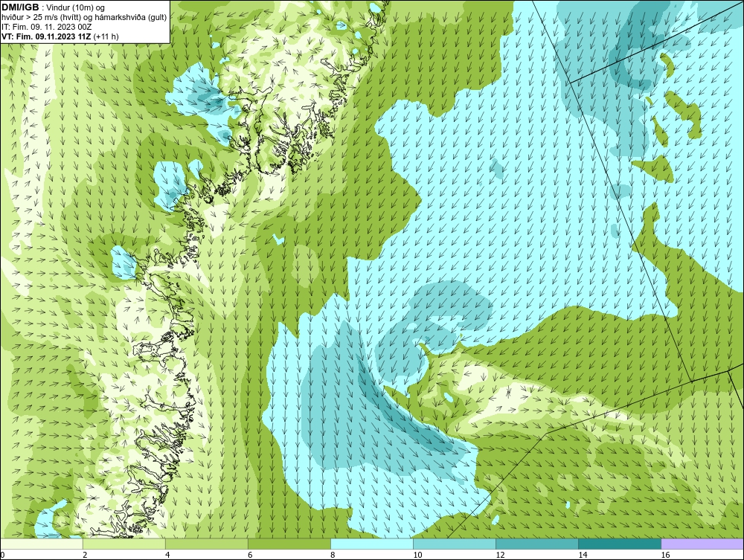Click the legend label '4'
744x560 pixels.
[168, 555]
